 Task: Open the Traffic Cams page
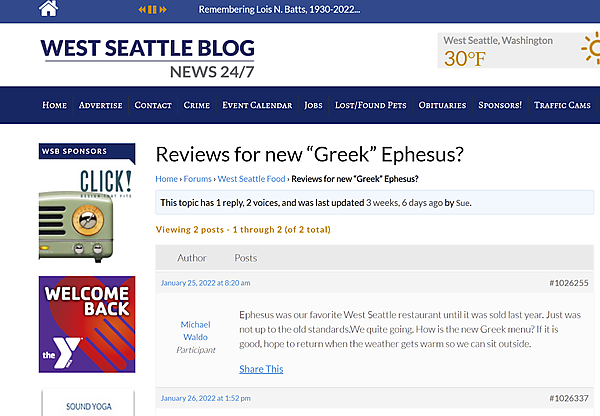[564, 105]
